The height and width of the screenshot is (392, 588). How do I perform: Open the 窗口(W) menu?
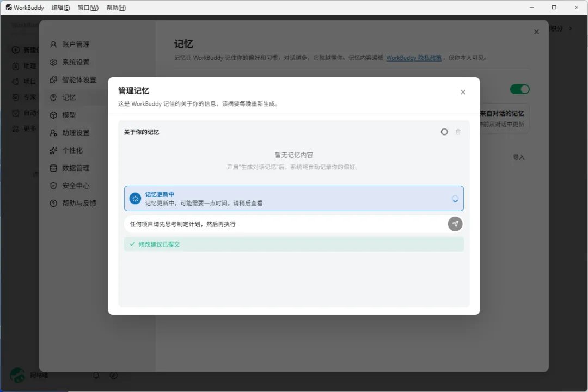coord(88,8)
